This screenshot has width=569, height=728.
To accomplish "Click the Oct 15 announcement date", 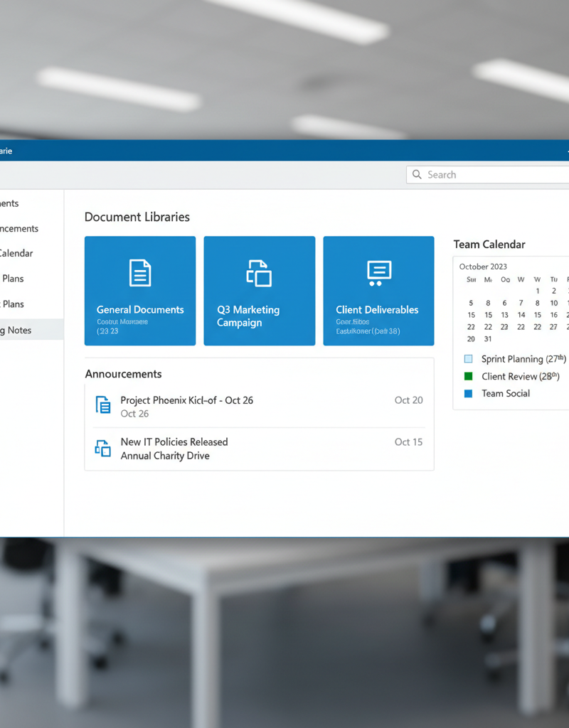I will tap(409, 442).
